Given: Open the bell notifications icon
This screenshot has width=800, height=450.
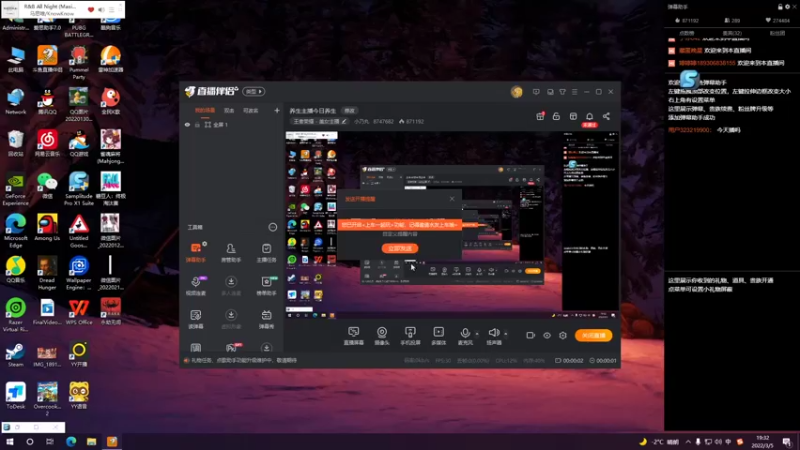Looking at the screenshot, I should coord(589,116).
